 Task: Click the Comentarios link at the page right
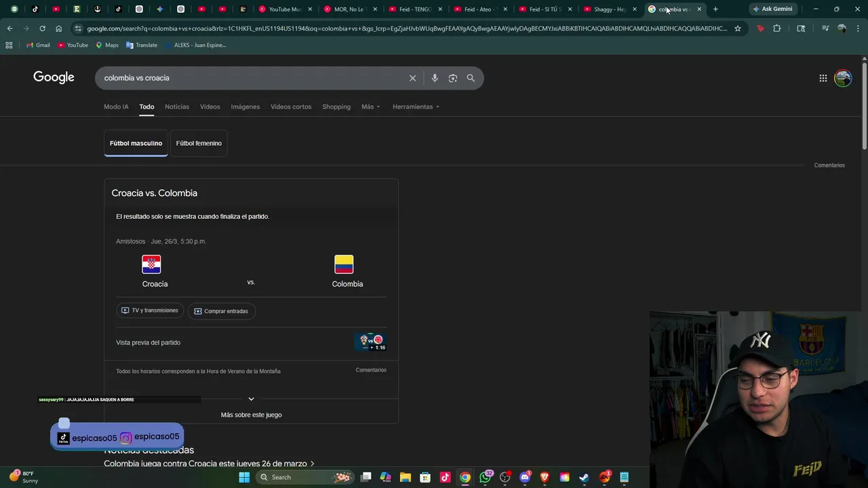coord(829,165)
